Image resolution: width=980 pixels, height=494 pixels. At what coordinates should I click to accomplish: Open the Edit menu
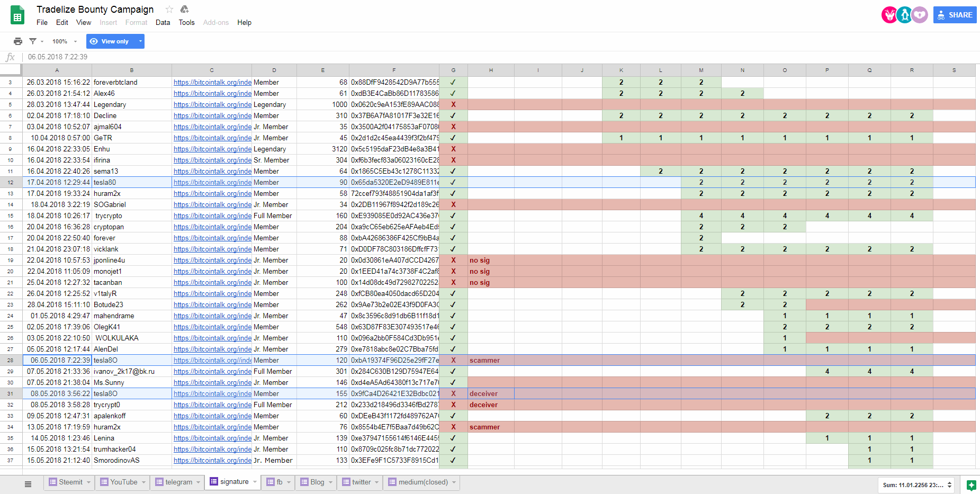[62, 23]
